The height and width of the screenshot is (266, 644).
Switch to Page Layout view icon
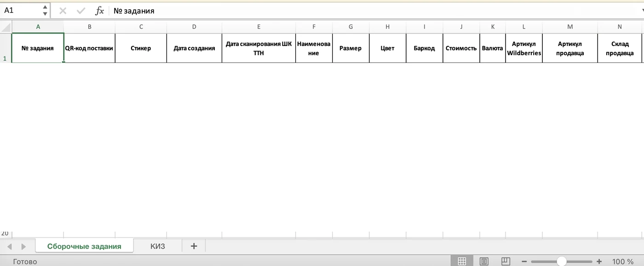click(484, 261)
